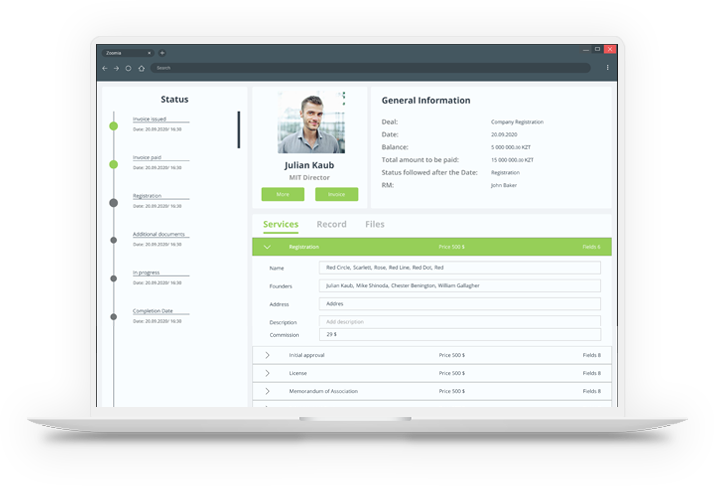Image resolution: width=714 pixels, height=486 pixels.
Task: Open the browser three-dot menu
Action: pyautogui.click(x=607, y=68)
